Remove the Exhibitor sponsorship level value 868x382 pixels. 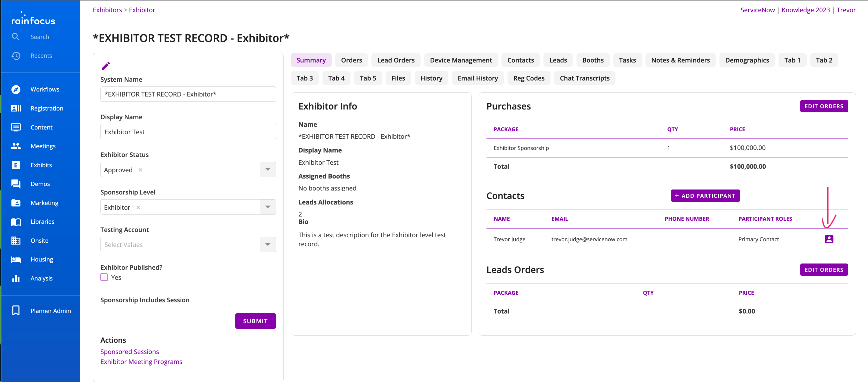(138, 207)
